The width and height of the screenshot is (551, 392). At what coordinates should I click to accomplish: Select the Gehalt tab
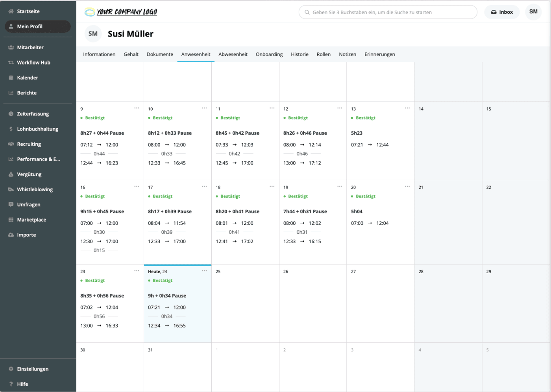tap(131, 54)
